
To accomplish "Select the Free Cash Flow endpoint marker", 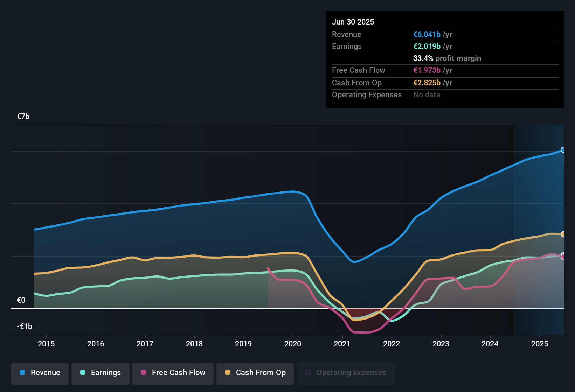I will point(563,257).
